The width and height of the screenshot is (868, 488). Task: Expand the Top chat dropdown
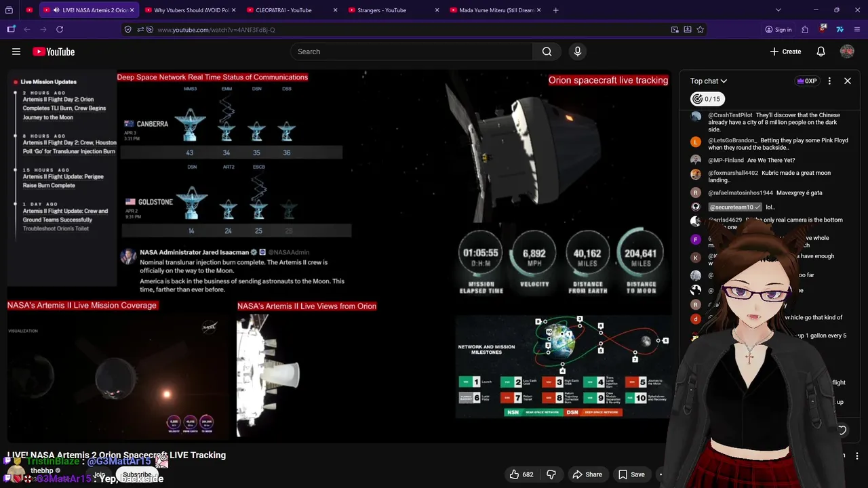709,81
